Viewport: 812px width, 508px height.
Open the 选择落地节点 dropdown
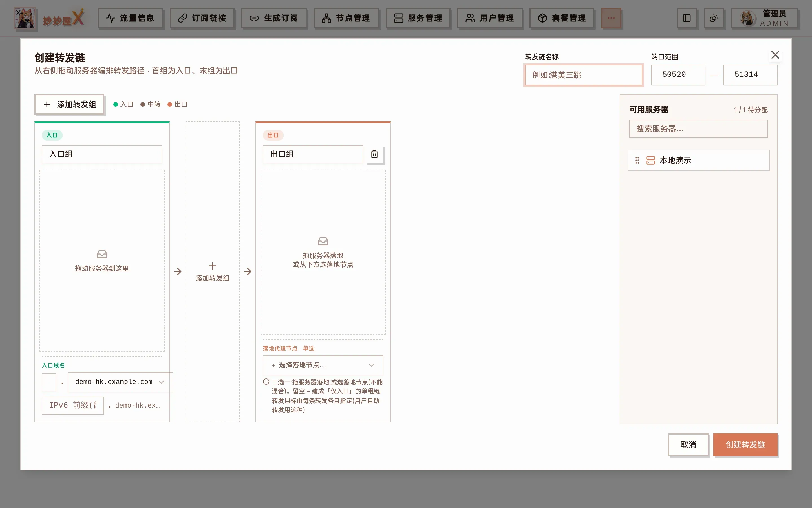[x=323, y=365]
